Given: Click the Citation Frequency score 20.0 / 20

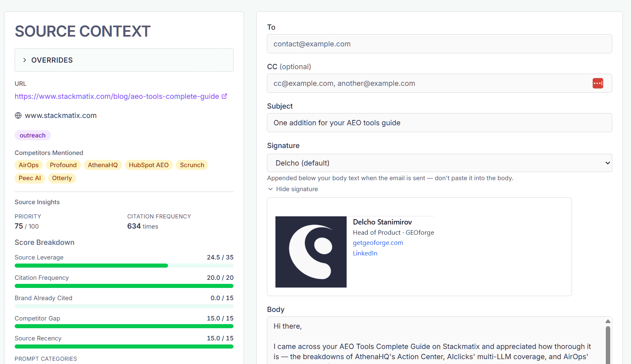Looking at the screenshot, I should (220, 278).
